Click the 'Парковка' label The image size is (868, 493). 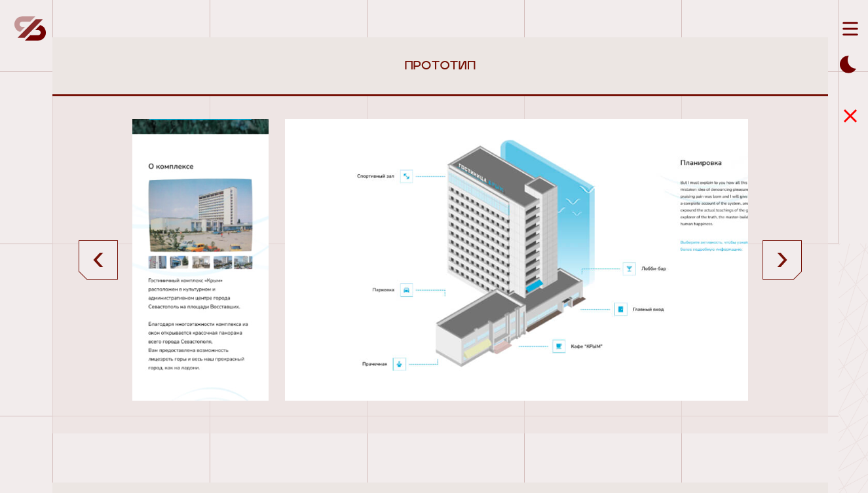(x=383, y=289)
